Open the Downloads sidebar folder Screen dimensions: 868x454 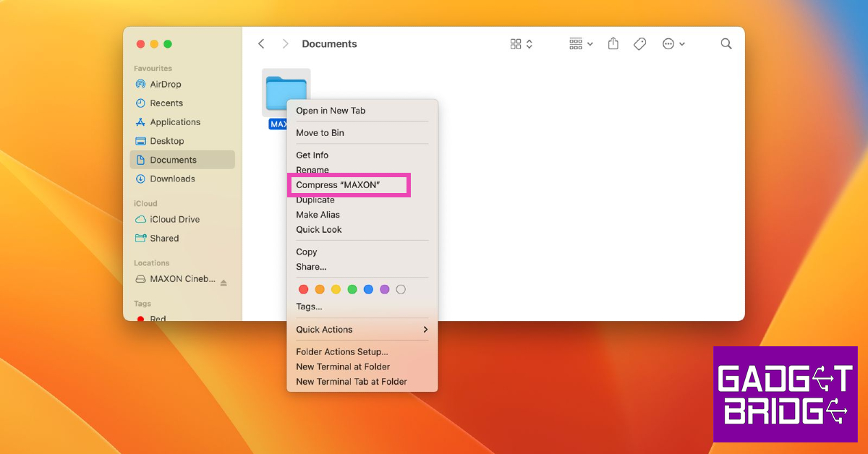coord(172,179)
